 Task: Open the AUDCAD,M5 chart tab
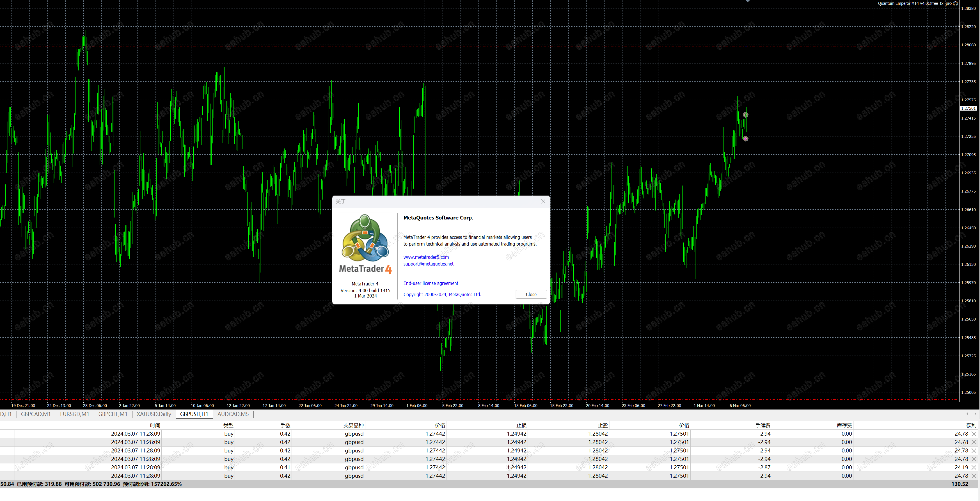pyautogui.click(x=233, y=414)
